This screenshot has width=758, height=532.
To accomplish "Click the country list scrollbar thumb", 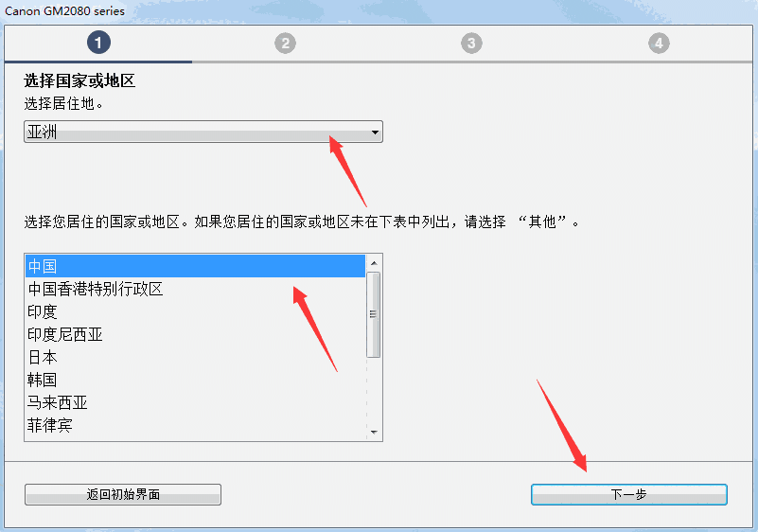I will (373, 314).
